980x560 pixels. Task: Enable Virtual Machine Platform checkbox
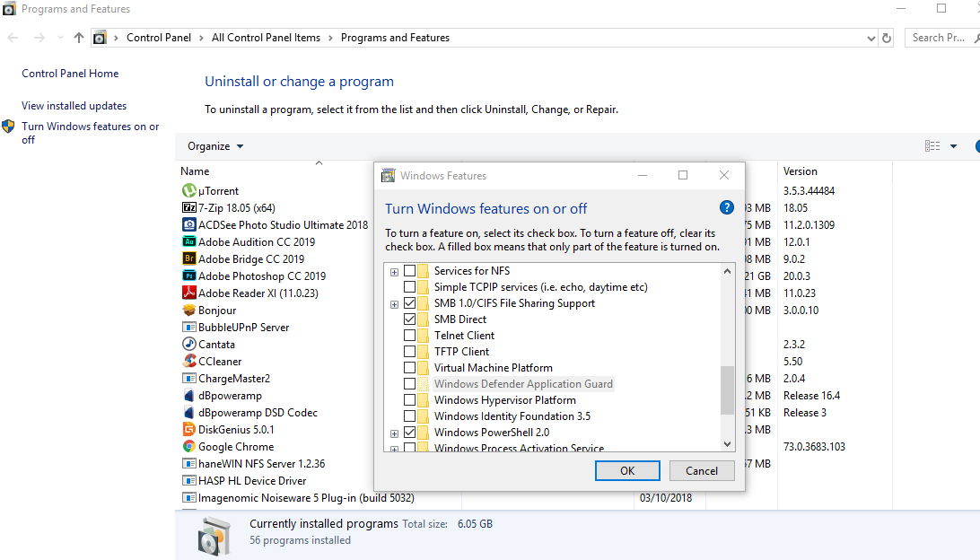(409, 368)
